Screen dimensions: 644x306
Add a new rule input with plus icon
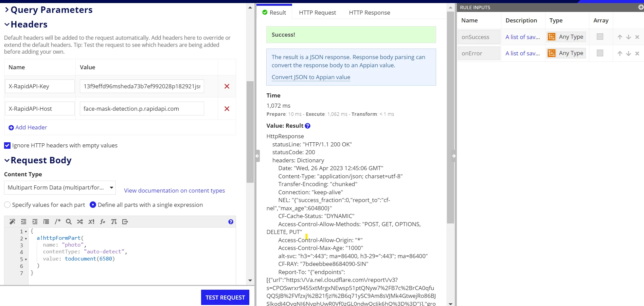[641, 7]
